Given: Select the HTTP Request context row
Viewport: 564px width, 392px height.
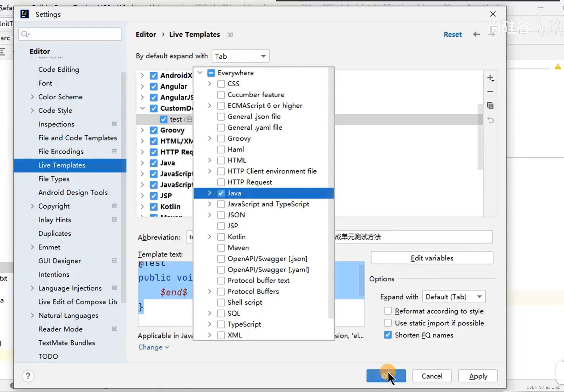Looking at the screenshot, I should coord(264,182).
